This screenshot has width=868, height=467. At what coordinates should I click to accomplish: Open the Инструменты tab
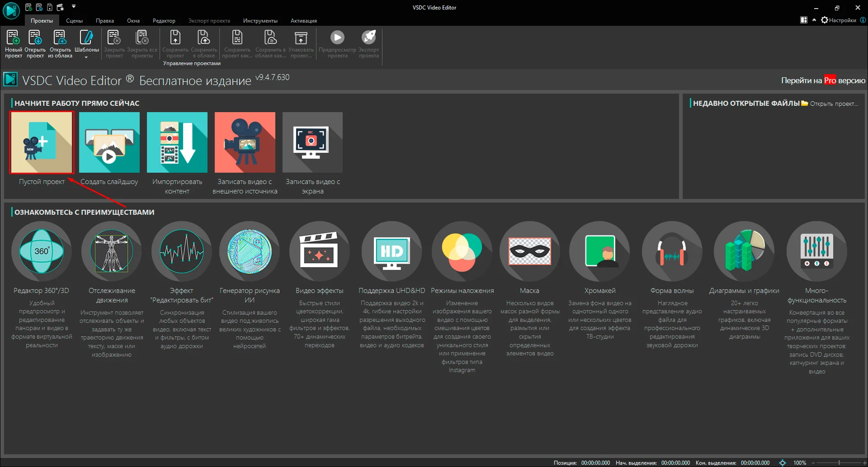(260, 21)
